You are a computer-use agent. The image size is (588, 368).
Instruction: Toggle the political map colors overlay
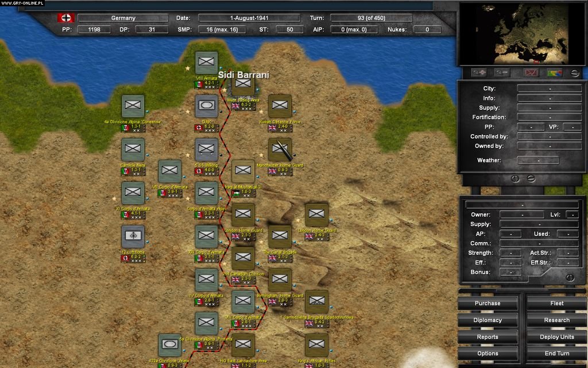click(554, 73)
